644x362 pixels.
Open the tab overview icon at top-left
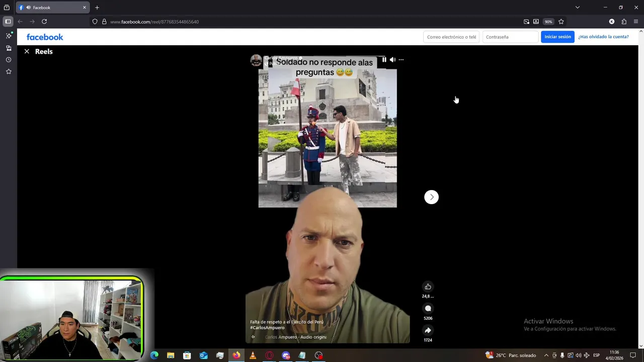point(7,8)
